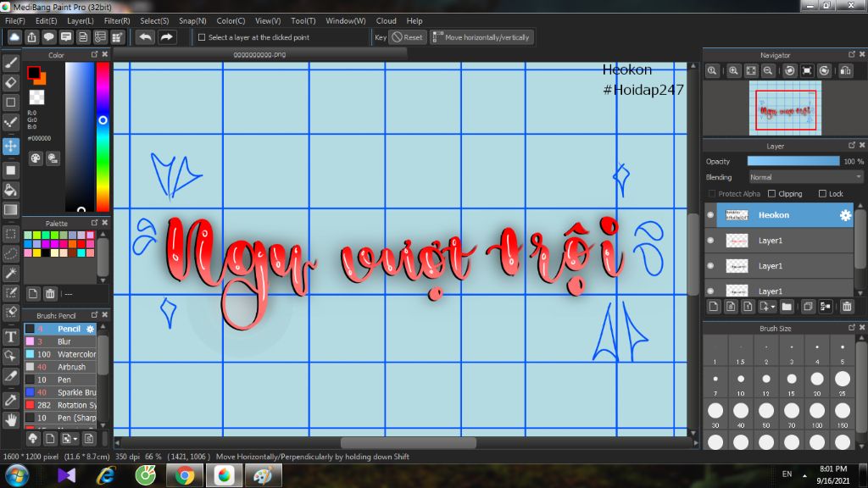
Task: Detach the Layer panel
Action: click(x=851, y=145)
